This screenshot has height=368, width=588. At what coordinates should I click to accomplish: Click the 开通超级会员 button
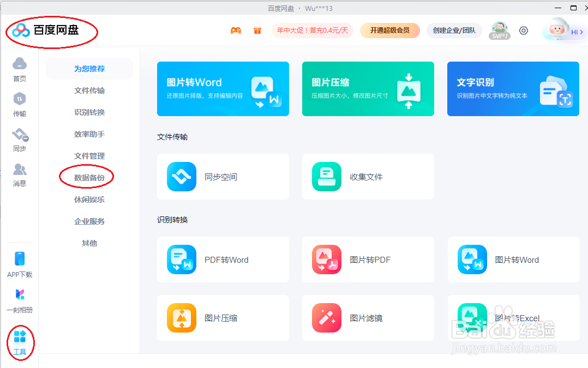coord(390,31)
